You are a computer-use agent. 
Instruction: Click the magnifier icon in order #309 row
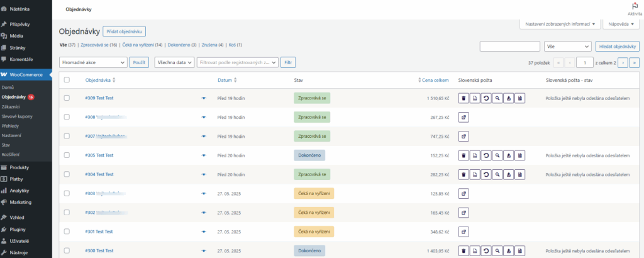pyautogui.click(x=497, y=98)
